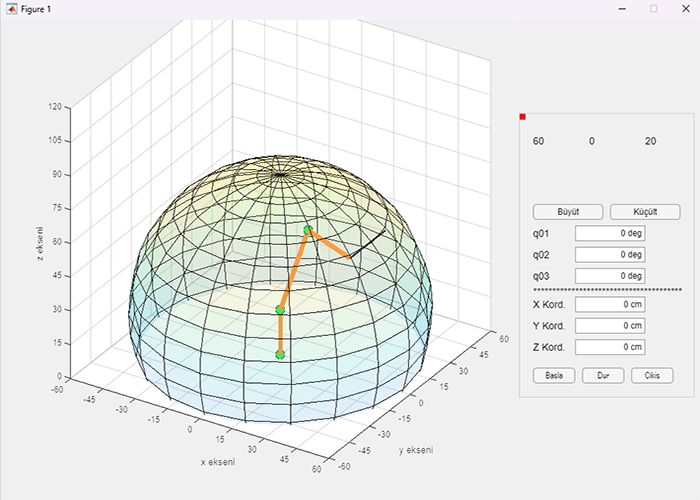
Task: Minimize the Figure 1 window
Action: click(622, 9)
